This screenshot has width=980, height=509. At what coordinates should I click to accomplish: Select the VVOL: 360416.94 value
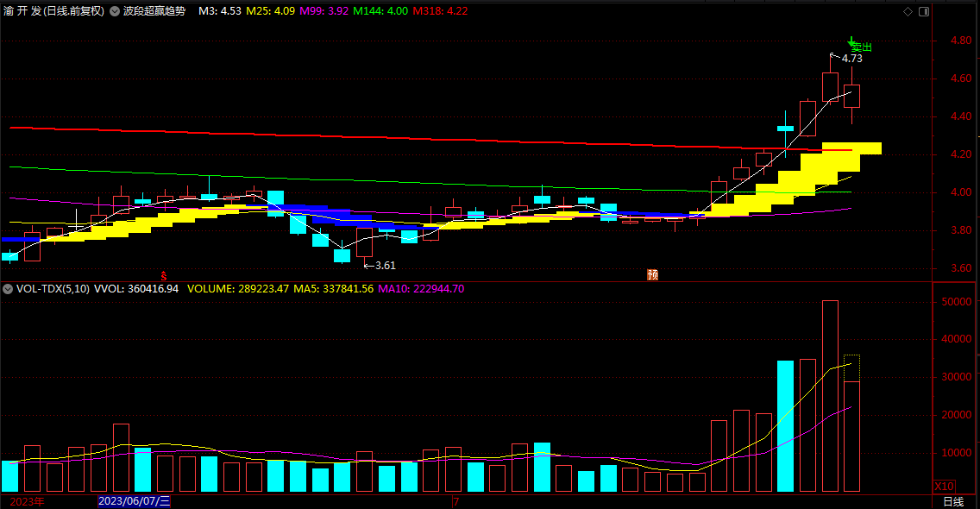pyautogui.click(x=136, y=289)
